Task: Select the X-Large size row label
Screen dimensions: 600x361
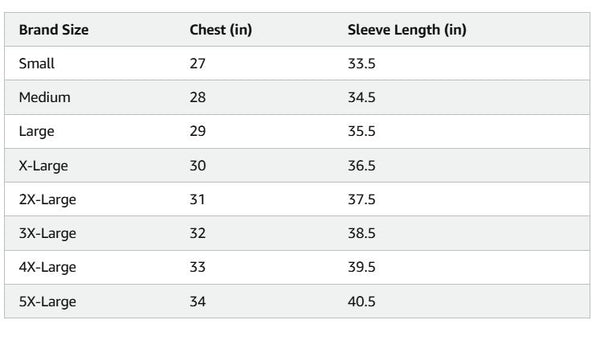Action: coord(44,166)
